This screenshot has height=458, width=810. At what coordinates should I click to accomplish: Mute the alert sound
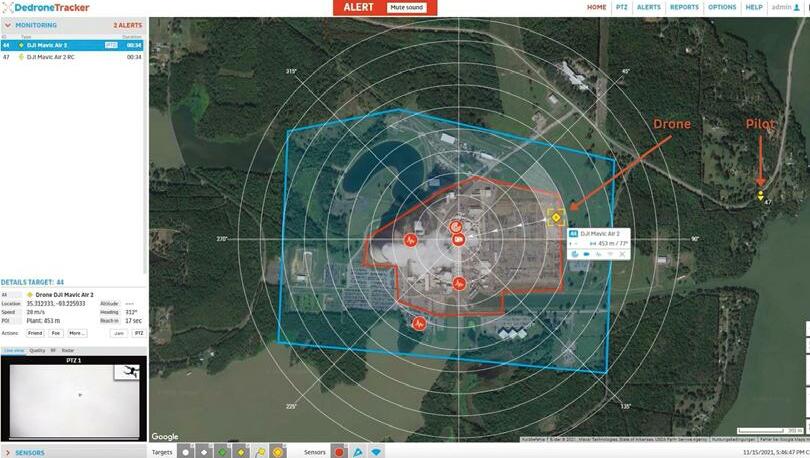[x=407, y=8]
